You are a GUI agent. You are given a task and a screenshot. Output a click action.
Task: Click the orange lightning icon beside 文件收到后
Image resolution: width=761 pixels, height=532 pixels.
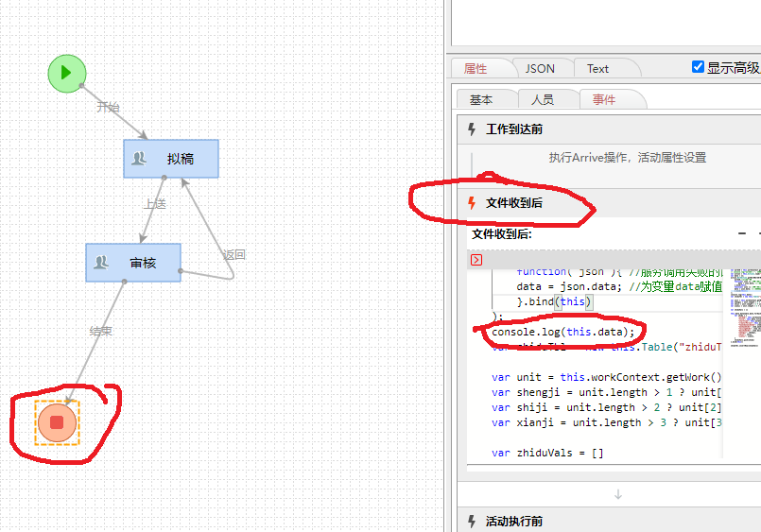click(472, 203)
